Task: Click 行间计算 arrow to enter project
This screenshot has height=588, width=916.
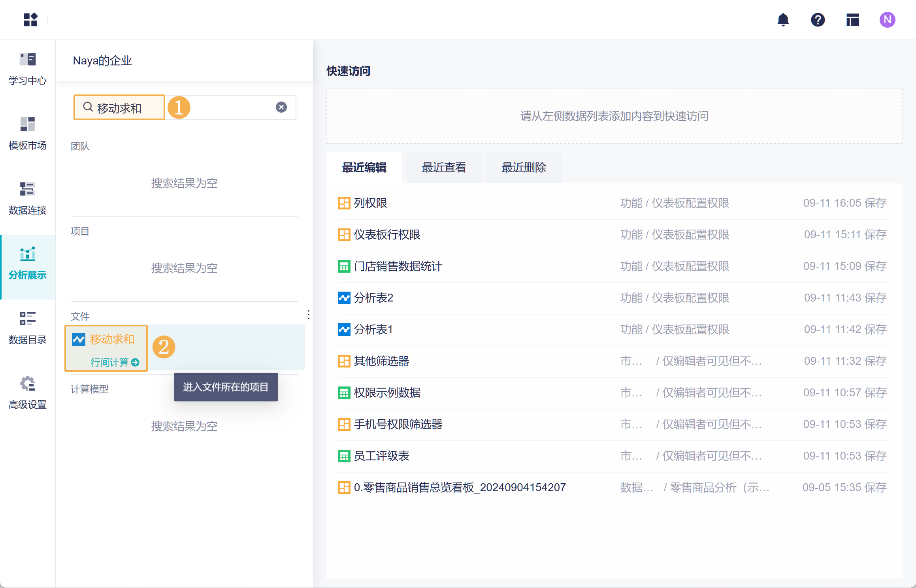Action: (x=135, y=362)
